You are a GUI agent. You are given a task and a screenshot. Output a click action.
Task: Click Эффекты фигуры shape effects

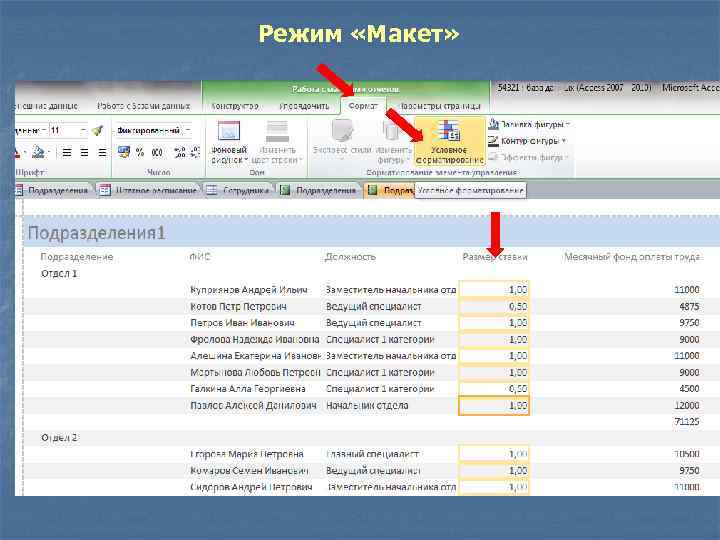click(528, 158)
